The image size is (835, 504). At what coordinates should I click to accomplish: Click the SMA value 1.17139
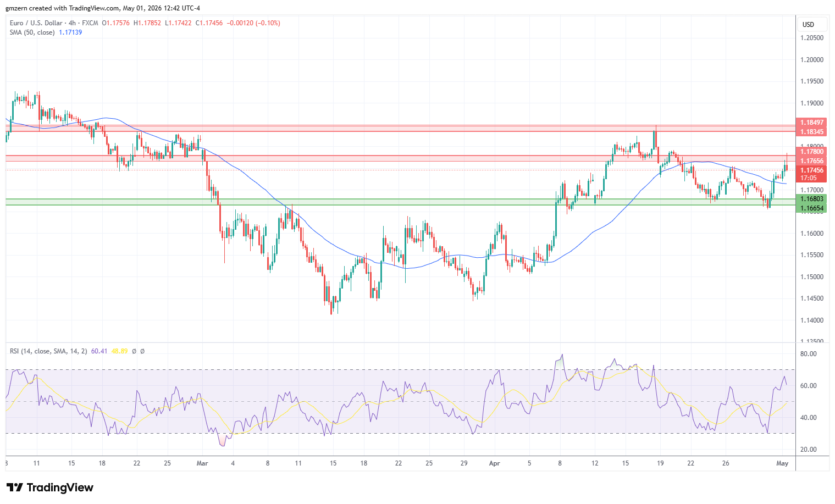click(x=70, y=32)
